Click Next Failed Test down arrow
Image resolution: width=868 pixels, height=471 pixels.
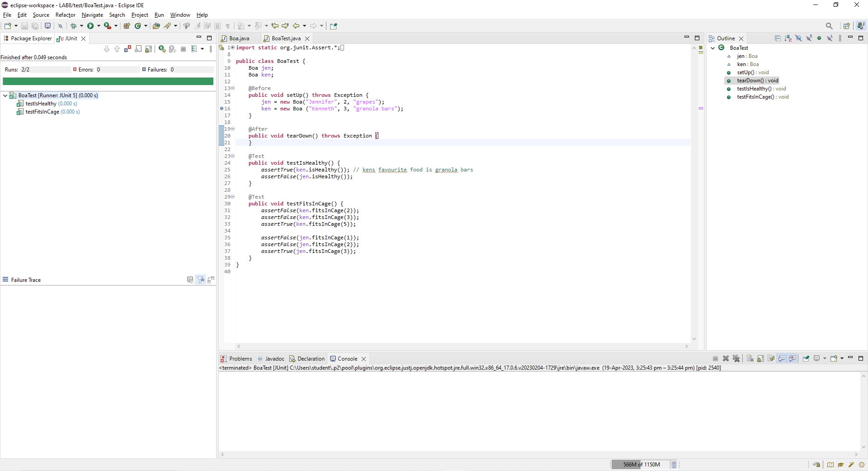tap(107, 49)
